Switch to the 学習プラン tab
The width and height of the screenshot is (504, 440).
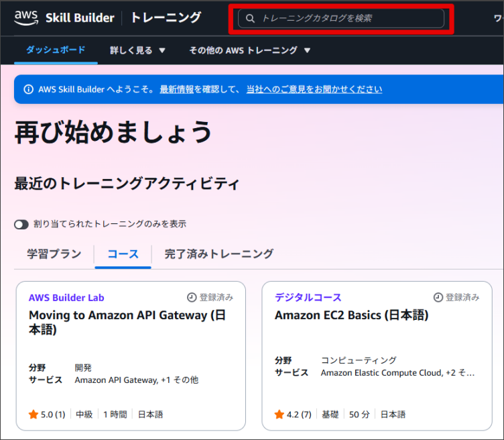[54, 254]
